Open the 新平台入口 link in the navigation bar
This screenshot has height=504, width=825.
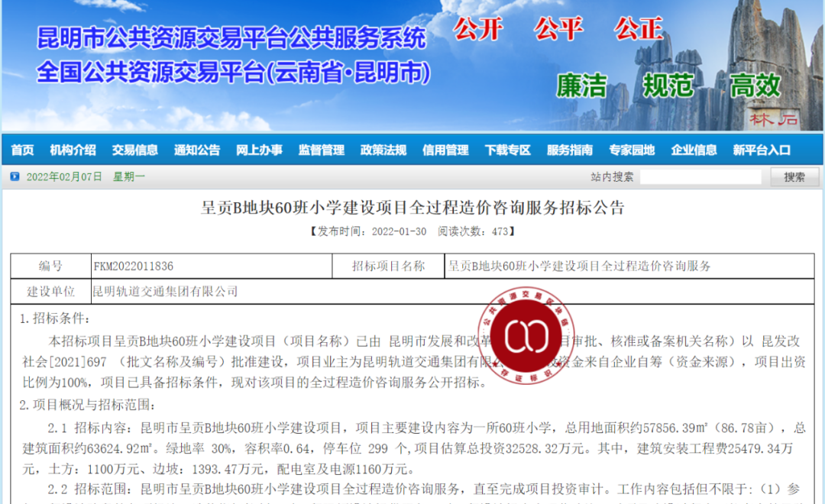tap(762, 150)
